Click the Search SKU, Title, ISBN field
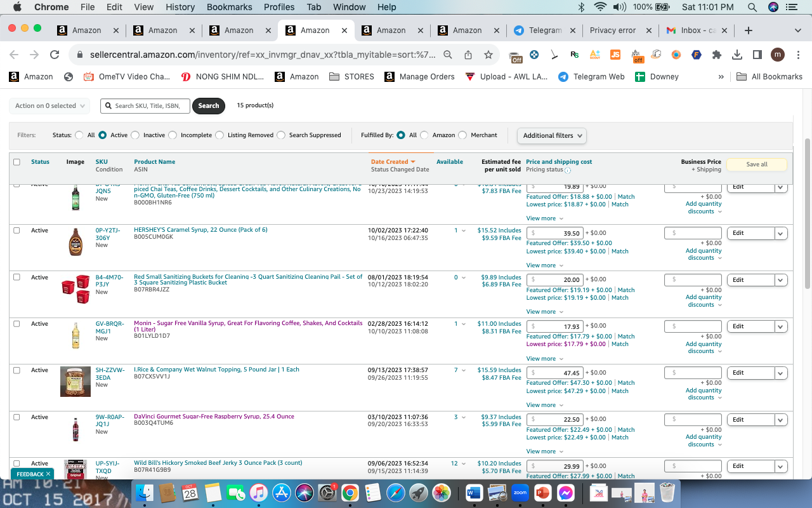 point(145,106)
